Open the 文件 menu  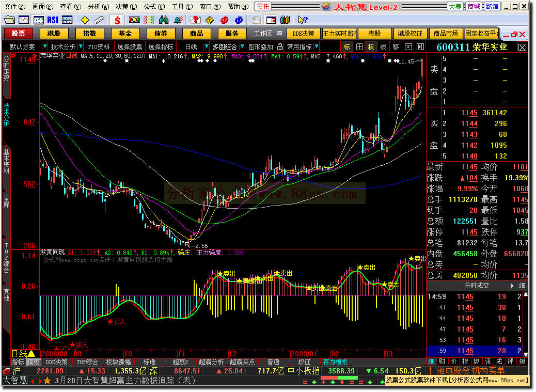point(15,7)
